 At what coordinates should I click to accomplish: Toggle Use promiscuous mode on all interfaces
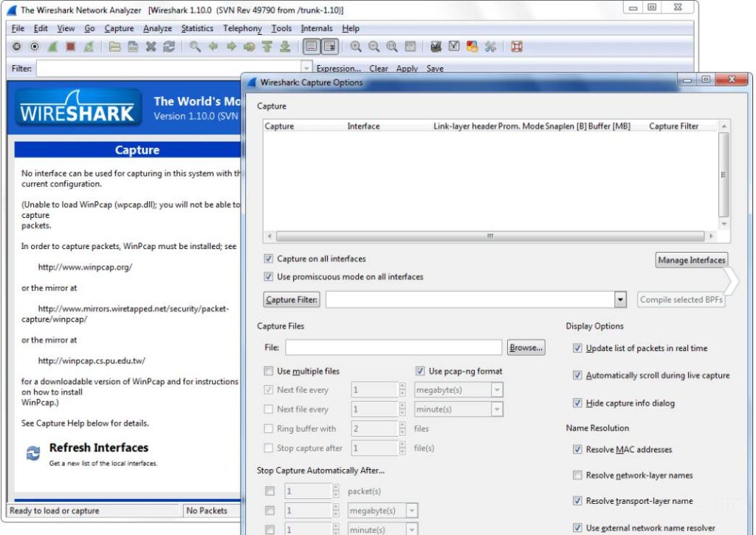(x=269, y=277)
